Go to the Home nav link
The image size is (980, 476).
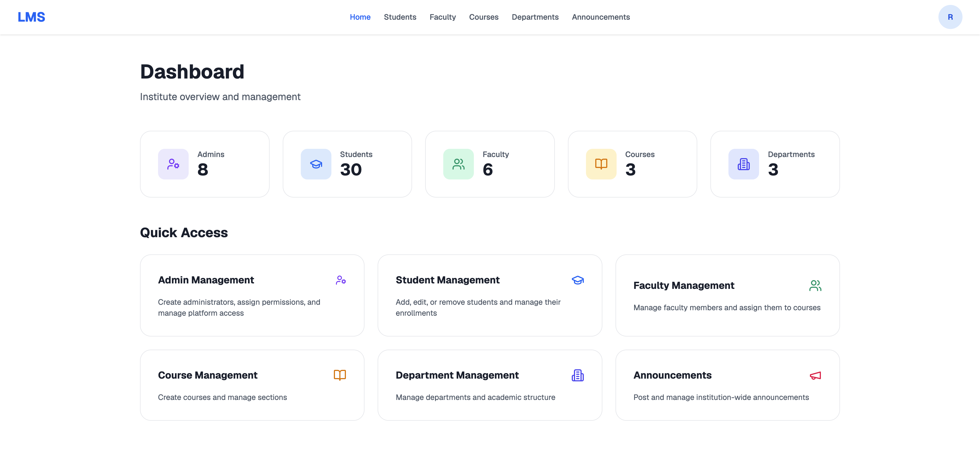(360, 17)
